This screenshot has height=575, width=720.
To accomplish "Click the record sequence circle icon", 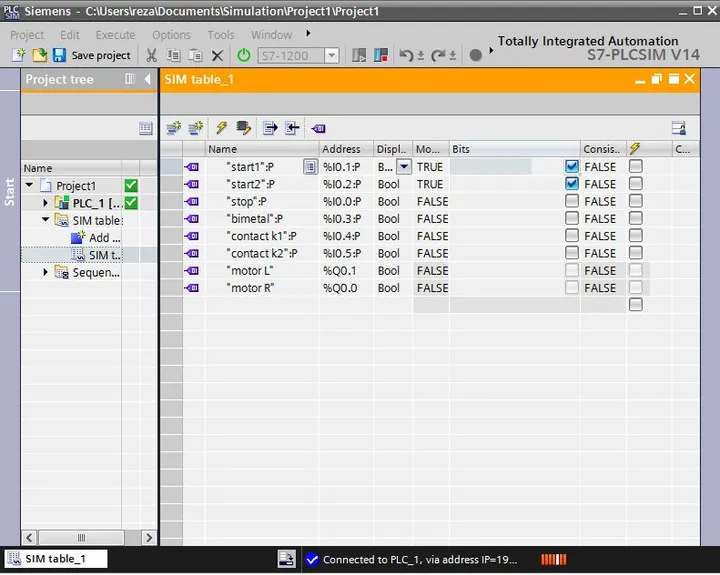I will click(x=476, y=56).
